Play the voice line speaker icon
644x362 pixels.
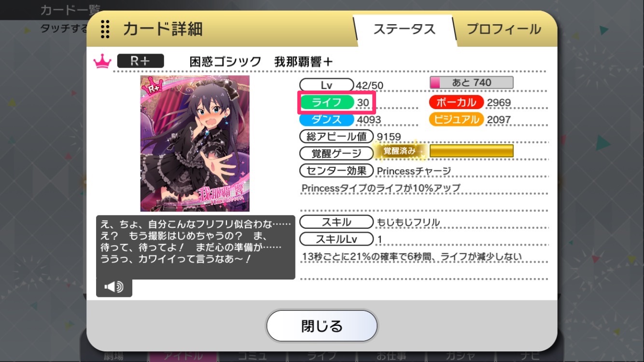114,287
